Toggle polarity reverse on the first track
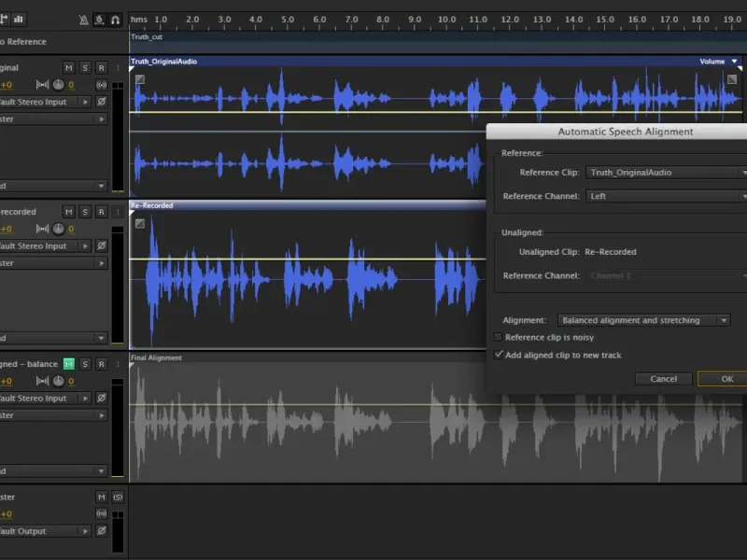 pos(102,102)
